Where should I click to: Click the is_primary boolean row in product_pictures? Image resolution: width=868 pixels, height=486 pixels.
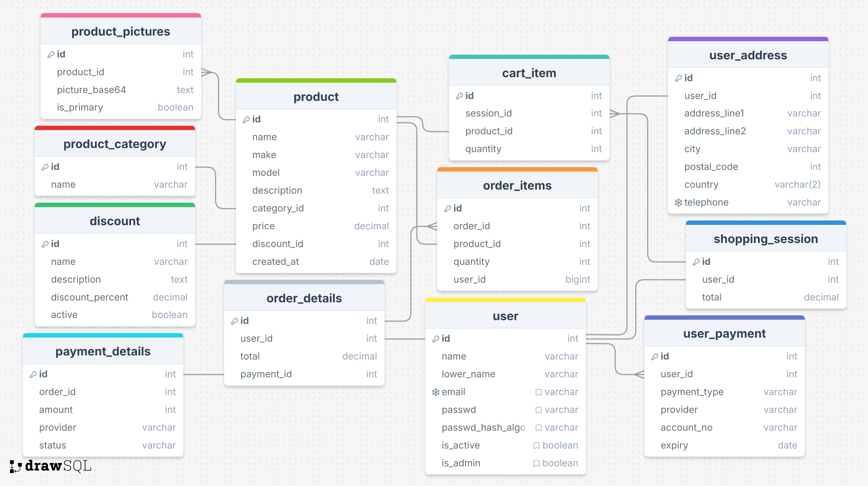tap(121, 107)
